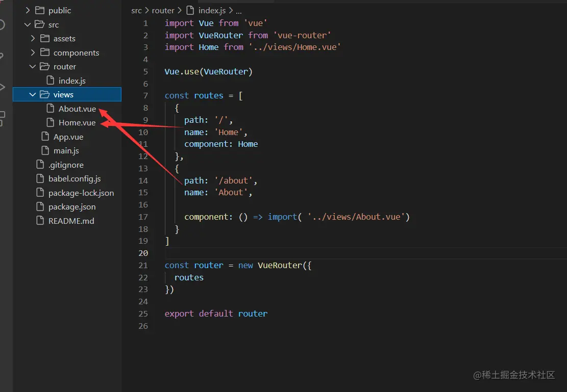
Task: Click file icon beside package-lock.json
Action: [x=40, y=193]
